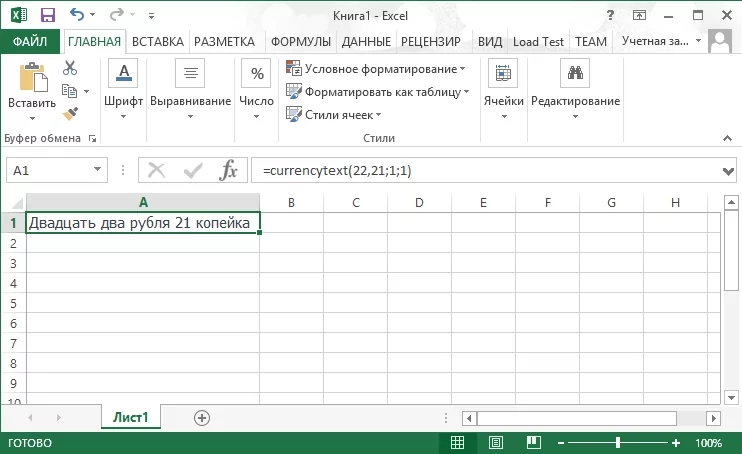Viewport: 742px width, 454px height.
Task: Click inside the formula bar text
Action: pos(480,171)
